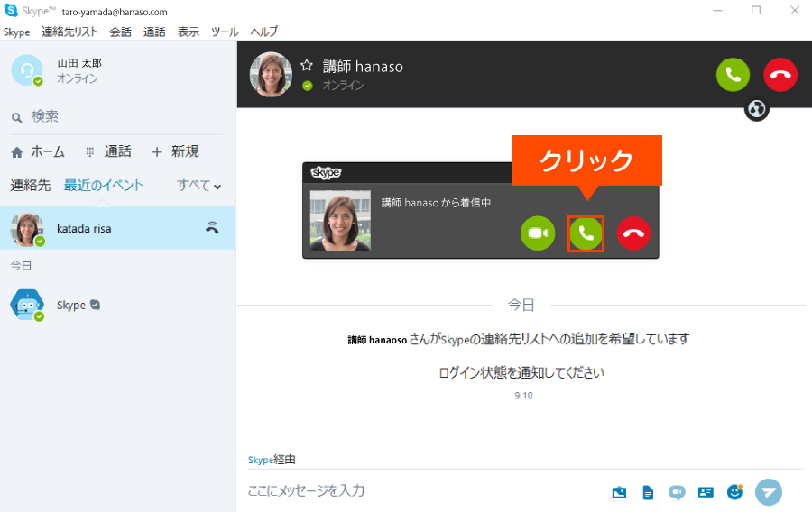Image resolution: width=812 pixels, height=512 pixels.
Task: Click ringing phone icon beside katada risa
Action: click(x=212, y=227)
